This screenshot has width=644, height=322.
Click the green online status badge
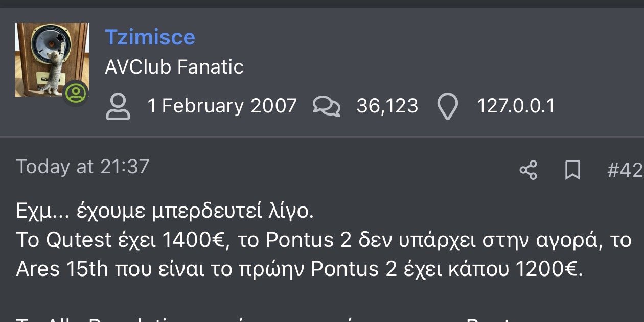point(76,94)
